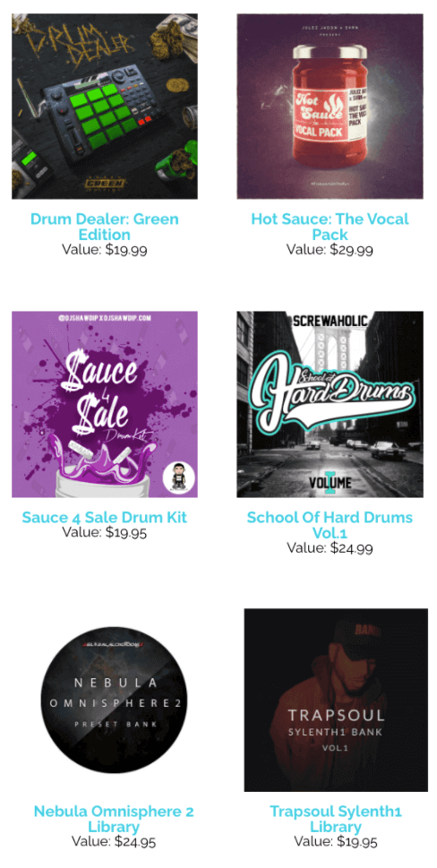Open the Sauce 4 Sale Drum Kit link
The width and height of the screenshot is (437, 868).
(105, 517)
